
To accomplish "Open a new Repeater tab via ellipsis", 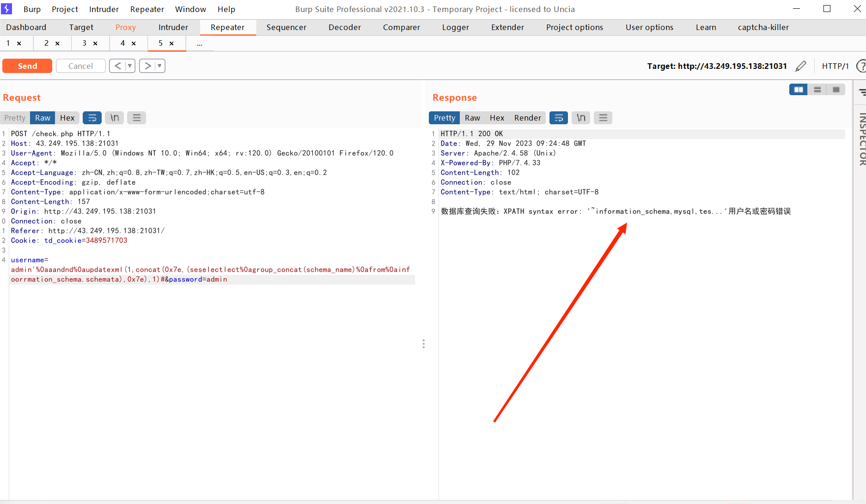I will click(200, 43).
